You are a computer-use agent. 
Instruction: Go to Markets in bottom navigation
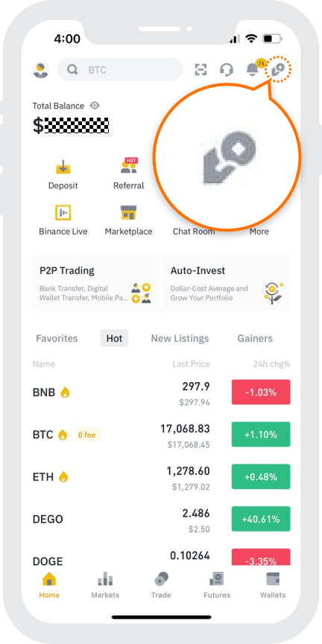pos(105,585)
